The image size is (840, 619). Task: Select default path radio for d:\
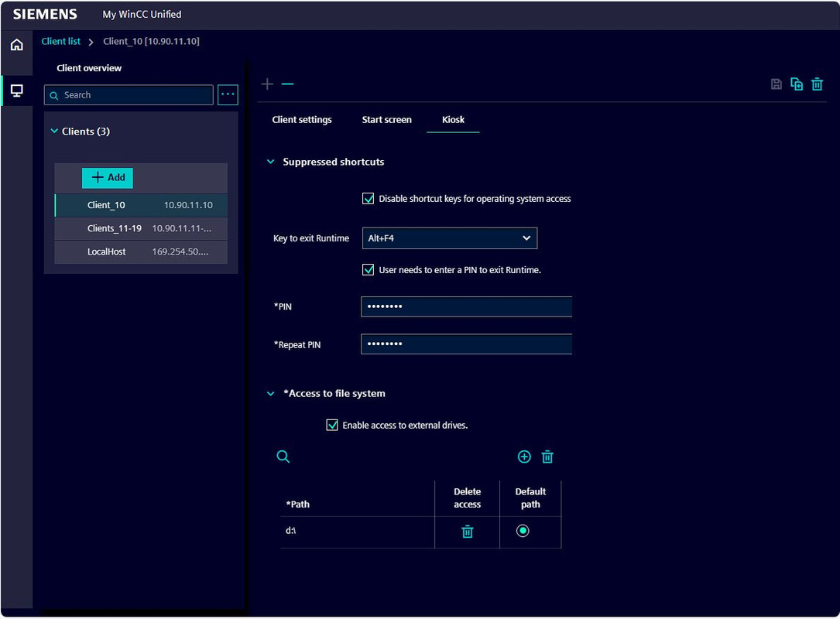(x=523, y=531)
